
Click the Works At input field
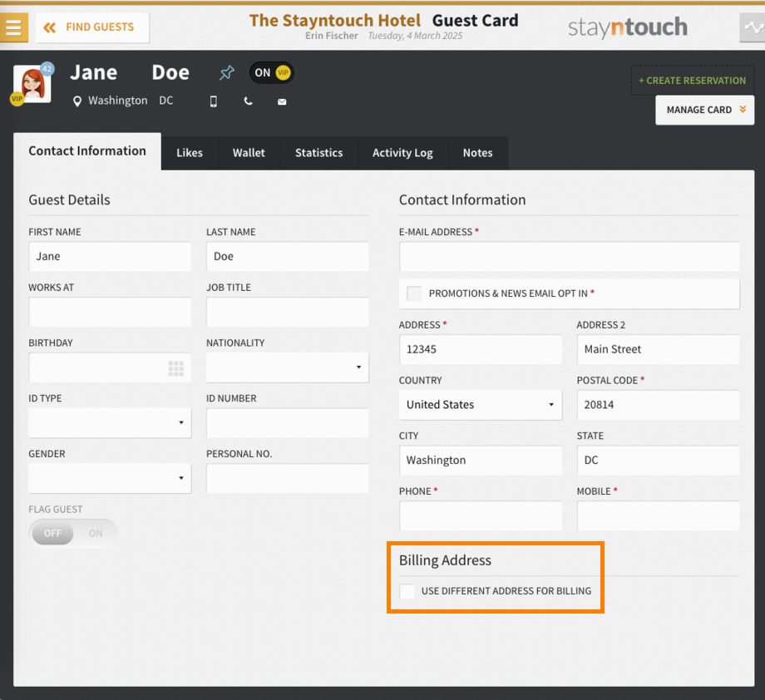click(x=110, y=313)
